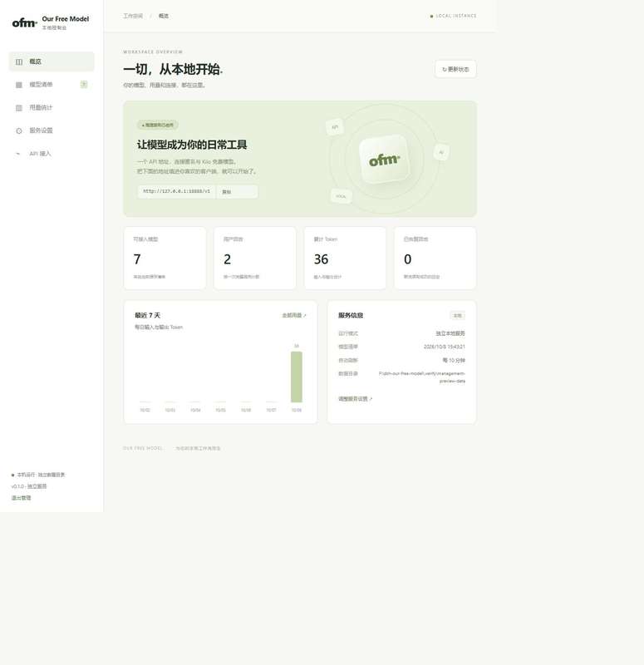Click the green service status pill in banner
This screenshot has width=644, height=665.
pyautogui.click(x=158, y=126)
